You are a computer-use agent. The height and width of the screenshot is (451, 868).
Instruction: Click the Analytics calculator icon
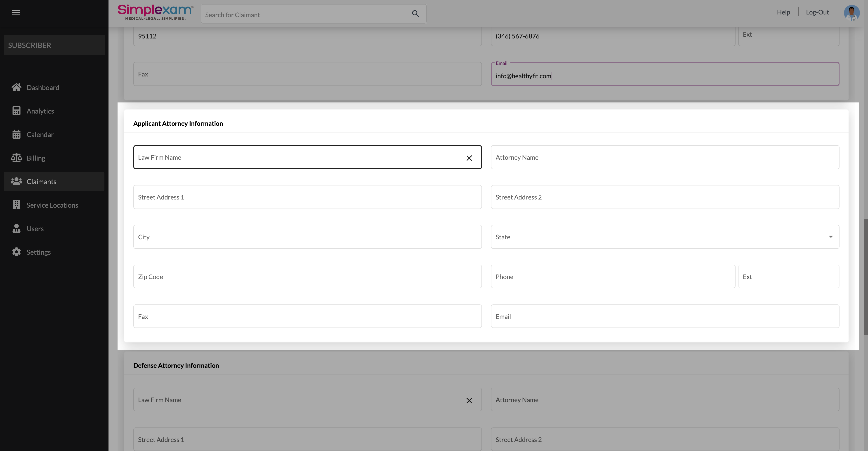[16, 111]
